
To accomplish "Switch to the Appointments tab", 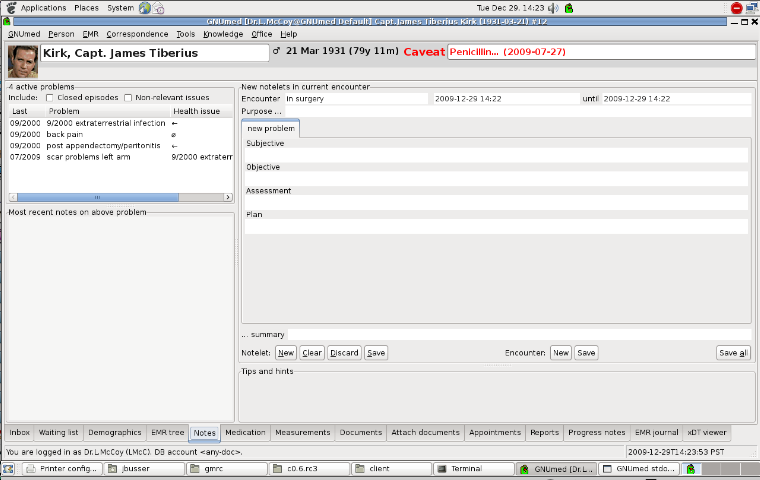I will [x=495, y=432].
